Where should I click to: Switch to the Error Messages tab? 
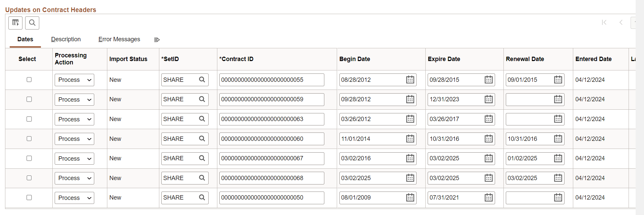pos(119,39)
